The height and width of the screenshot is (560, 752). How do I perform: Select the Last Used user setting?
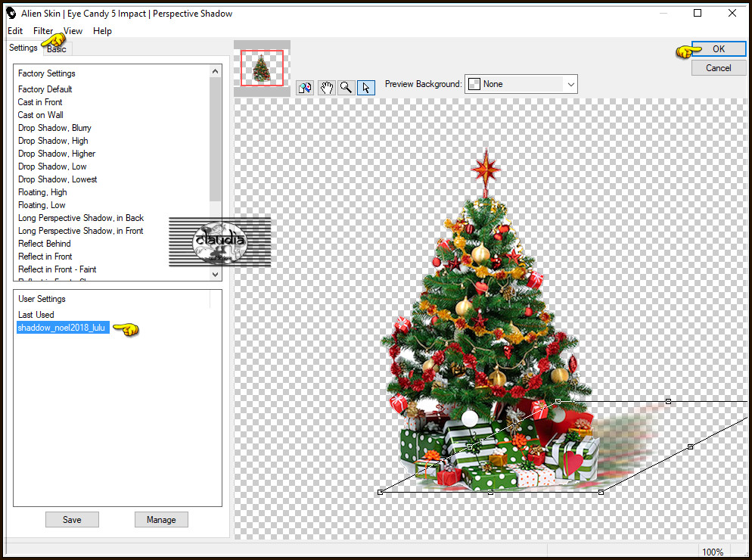(36, 315)
